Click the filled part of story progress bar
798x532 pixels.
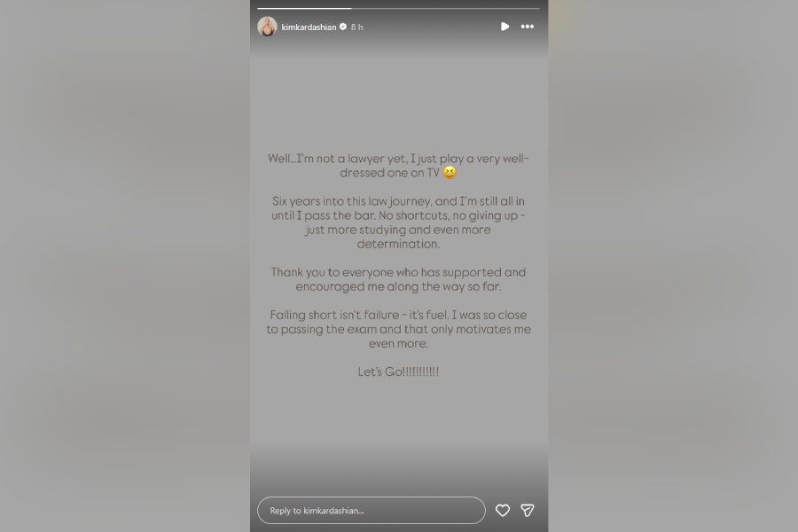click(x=304, y=8)
